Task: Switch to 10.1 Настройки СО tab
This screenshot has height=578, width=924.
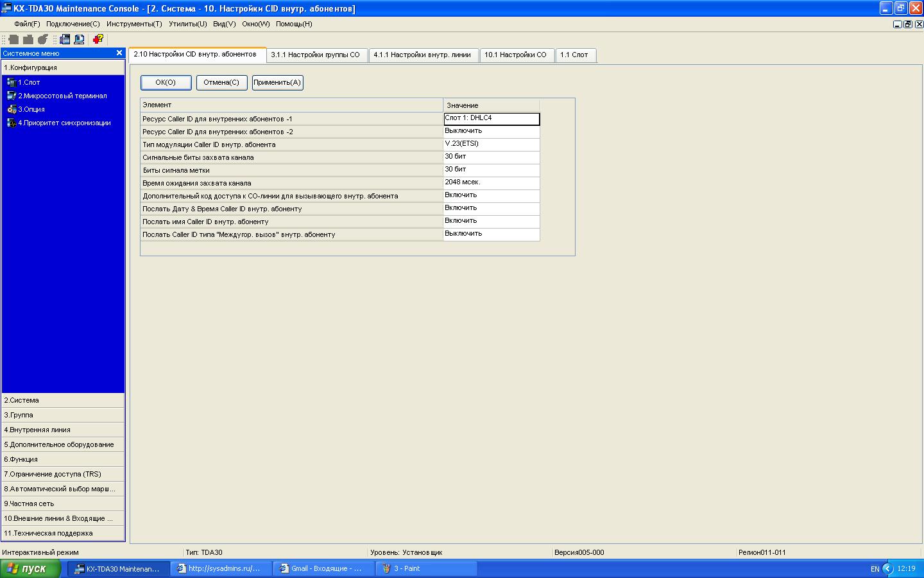Action: point(517,55)
